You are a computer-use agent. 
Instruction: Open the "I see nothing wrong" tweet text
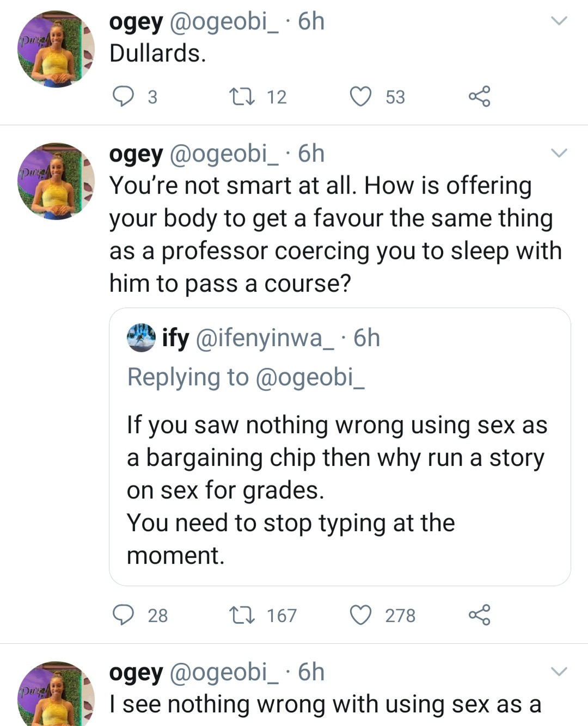[325, 704]
